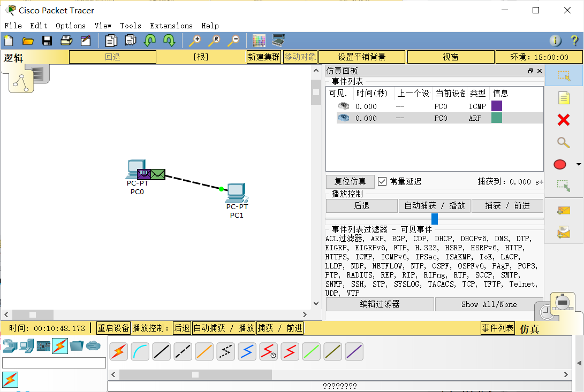Pick the Place Note tool

coord(564,98)
